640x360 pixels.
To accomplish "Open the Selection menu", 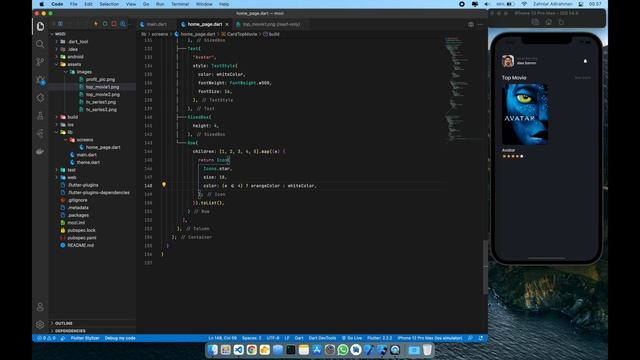I will click(x=109, y=4).
